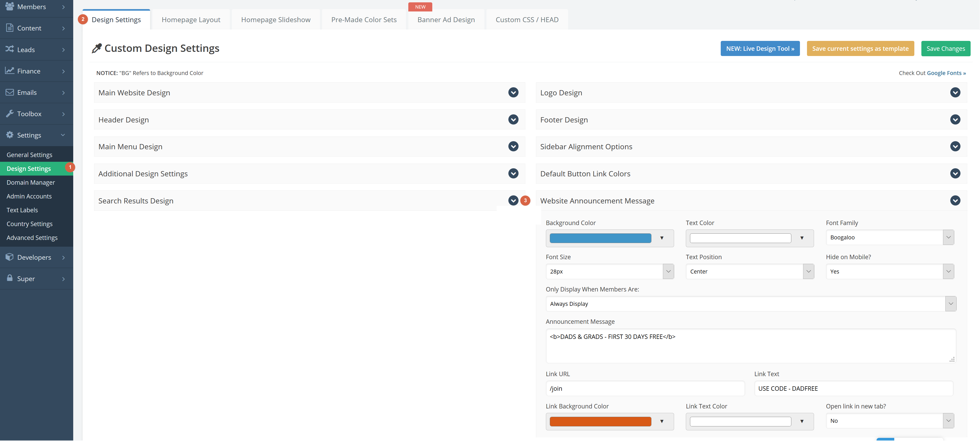Click the Content document icon
The height and width of the screenshot is (441, 980).
click(10, 28)
